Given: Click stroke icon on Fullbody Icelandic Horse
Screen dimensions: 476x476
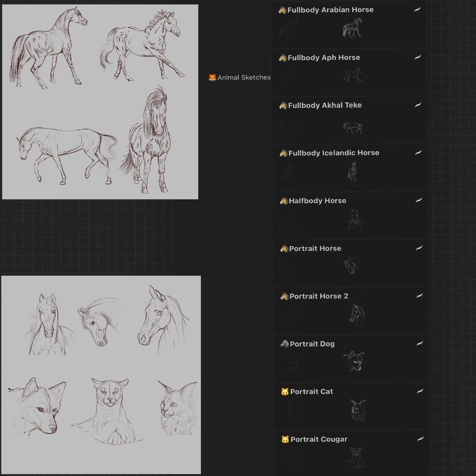Looking at the screenshot, I should coord(418,153).
